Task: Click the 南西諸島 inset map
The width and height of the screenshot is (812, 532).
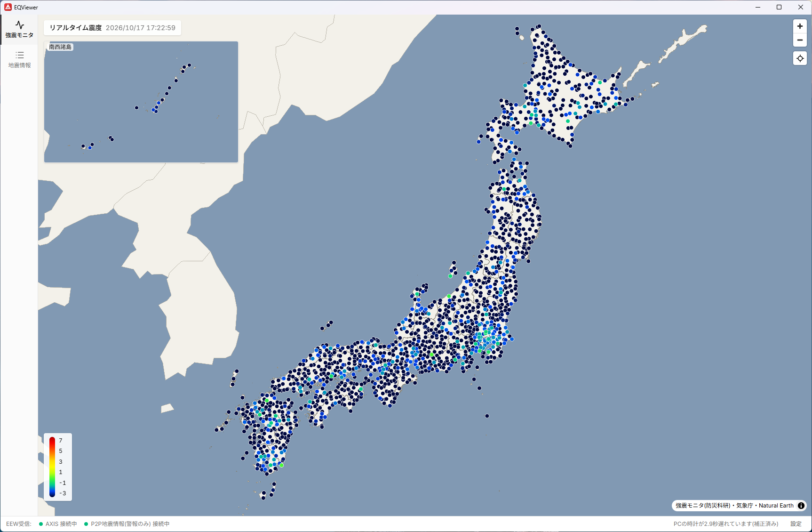Action: pyautogui.click(x=141, y=102)
